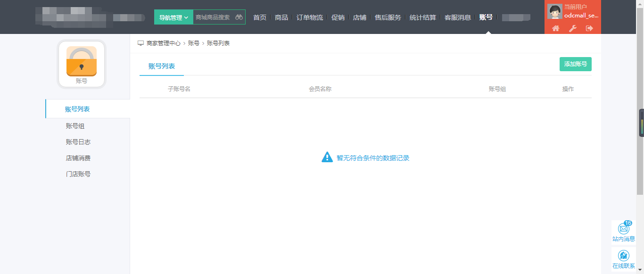Click the 暂无符合条件的数据记录 message
The width and height of the screenshot is (644, 274).
coord(373,158)
